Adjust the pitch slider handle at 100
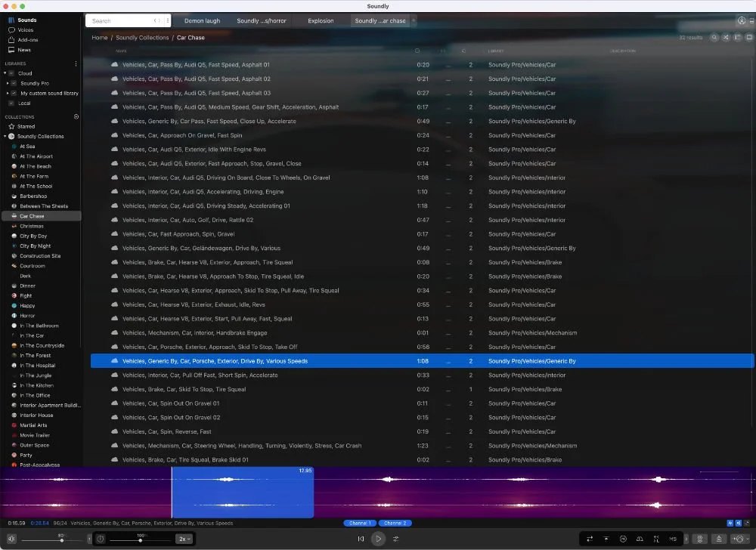The width and height of the screenshot is (756, 550). (141, 540)
